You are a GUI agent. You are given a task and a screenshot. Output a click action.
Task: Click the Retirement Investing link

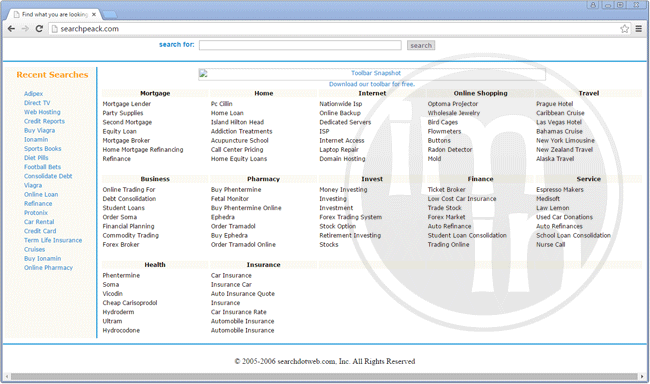click(350, 235)
